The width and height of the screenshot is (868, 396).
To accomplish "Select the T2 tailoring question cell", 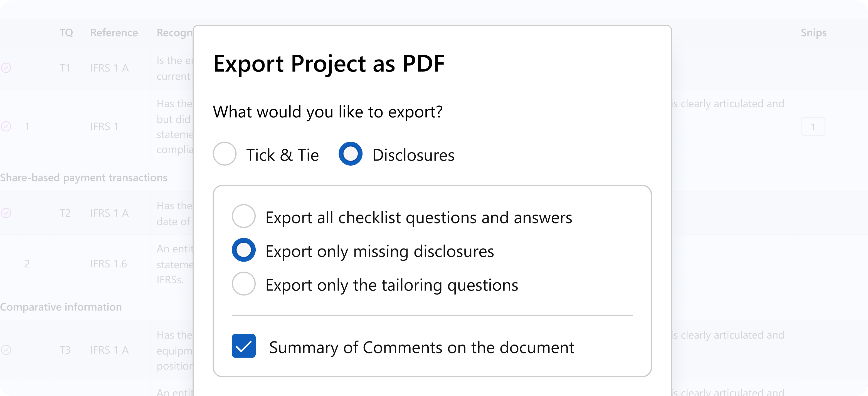I will point(65,213).
